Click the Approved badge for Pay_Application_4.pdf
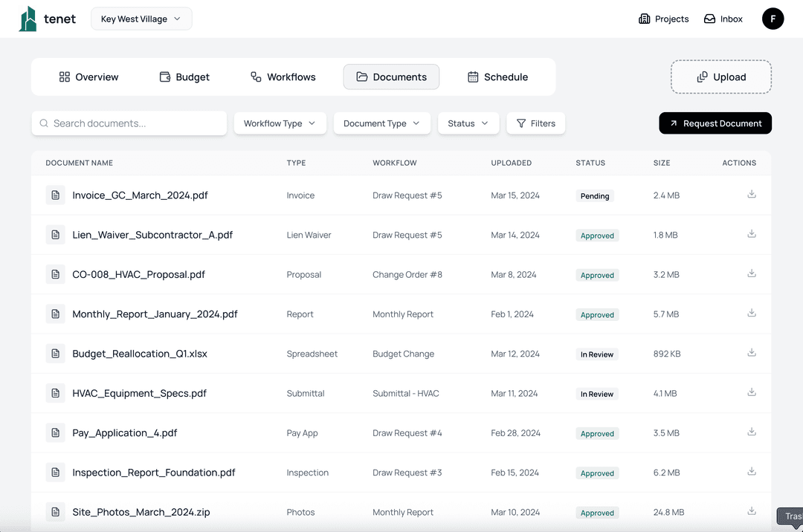The height and width of the screenshot is (532, 803). (597, 433)
